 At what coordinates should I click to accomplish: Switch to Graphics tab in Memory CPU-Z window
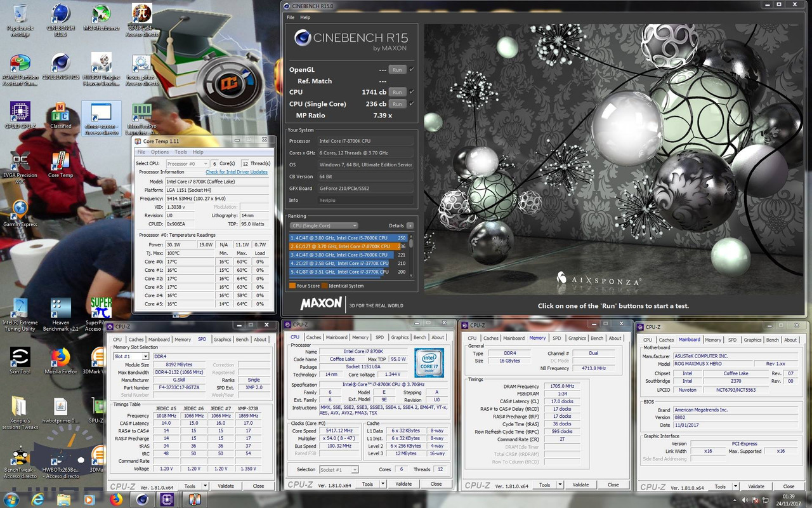pos(577,338)
